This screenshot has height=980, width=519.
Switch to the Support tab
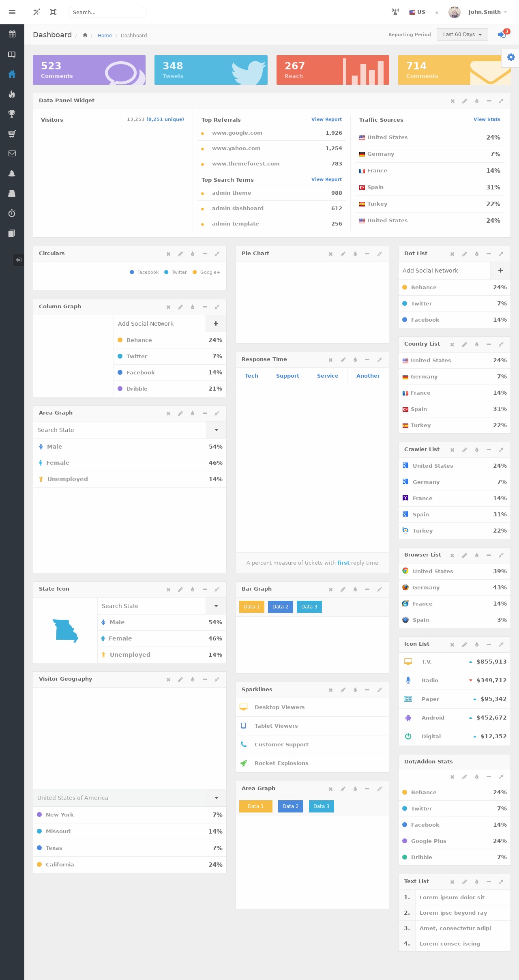[x=287, y=376]
